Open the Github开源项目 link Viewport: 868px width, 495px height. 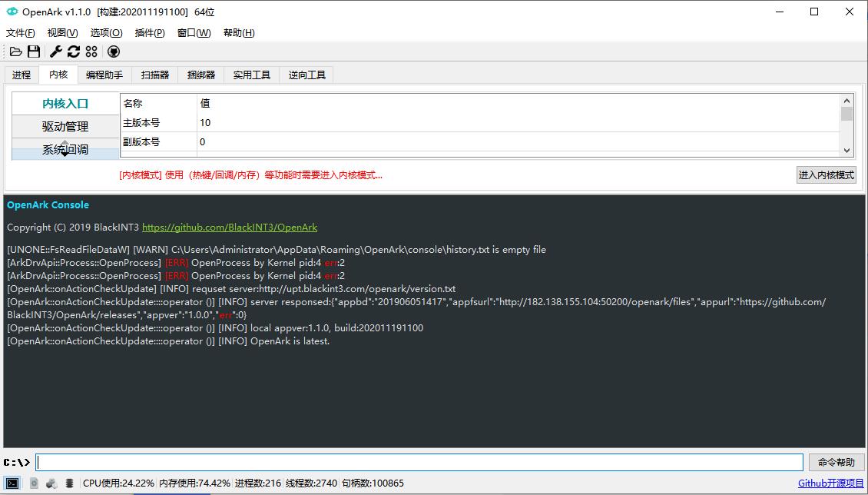click(x=831, y=483)
